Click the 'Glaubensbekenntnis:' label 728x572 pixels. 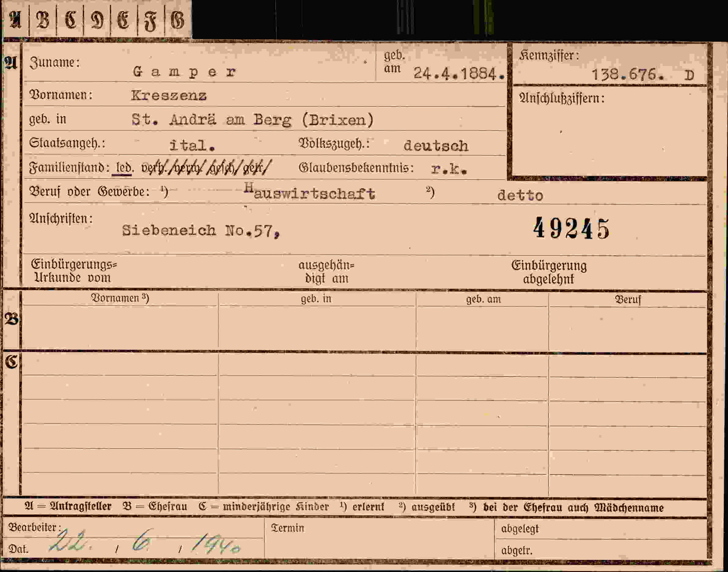[x=356, y=168]
